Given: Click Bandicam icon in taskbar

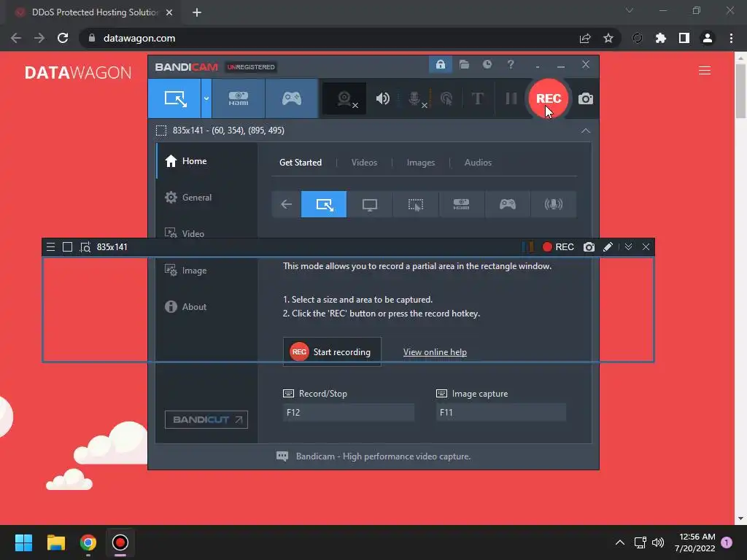Looking at the screenshot, I should point(120,542).
